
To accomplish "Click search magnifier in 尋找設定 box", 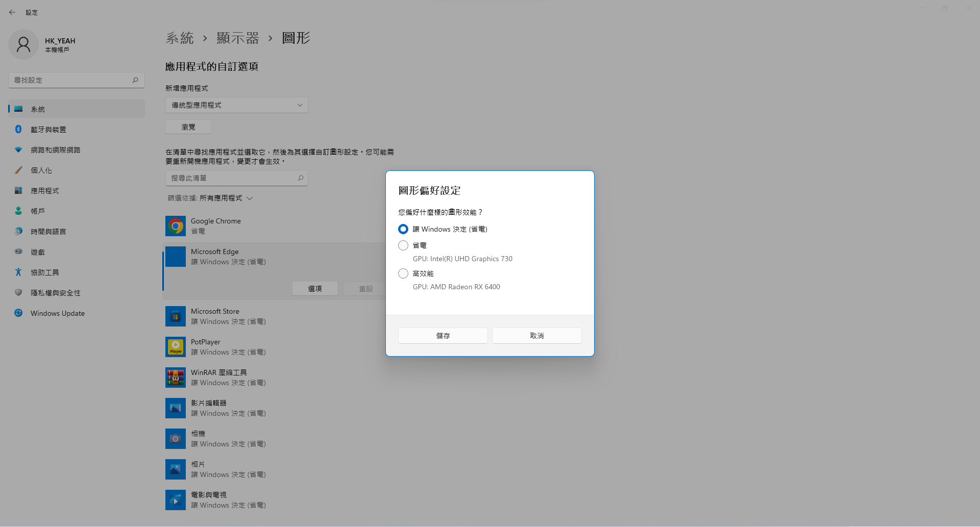I will [135, 80].
